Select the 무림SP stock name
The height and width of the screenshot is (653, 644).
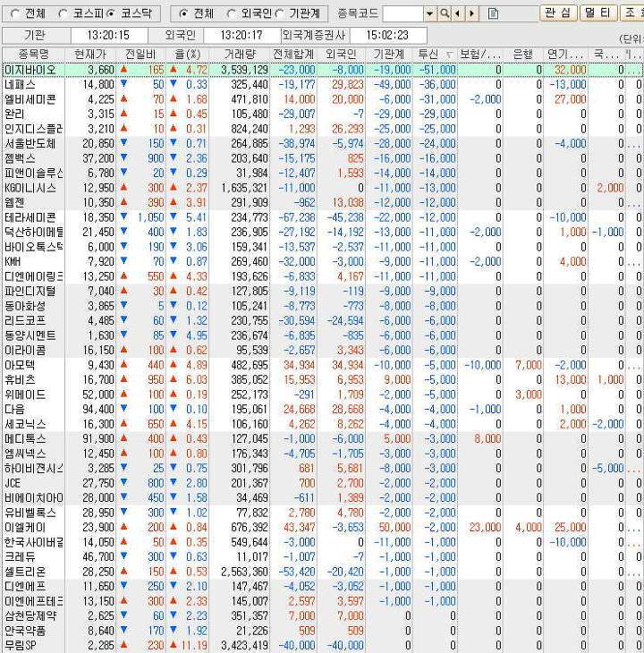click(21, 646)
